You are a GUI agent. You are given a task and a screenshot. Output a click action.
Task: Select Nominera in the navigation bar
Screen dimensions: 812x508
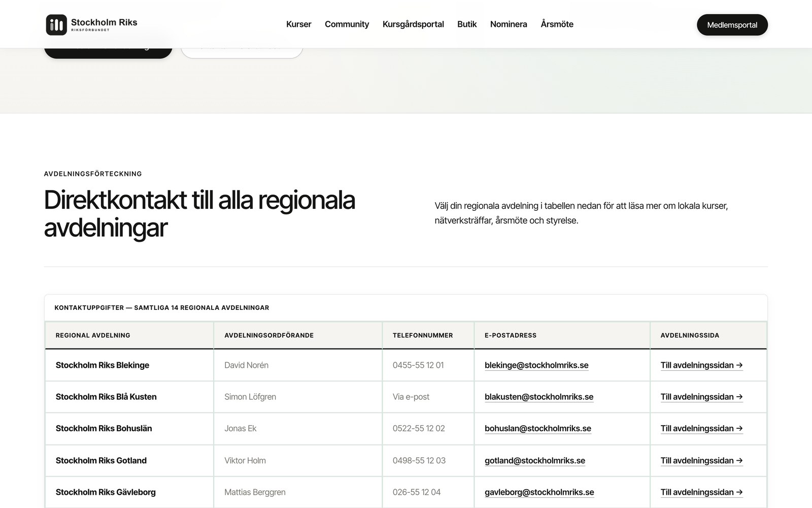(x=509, y=24)
